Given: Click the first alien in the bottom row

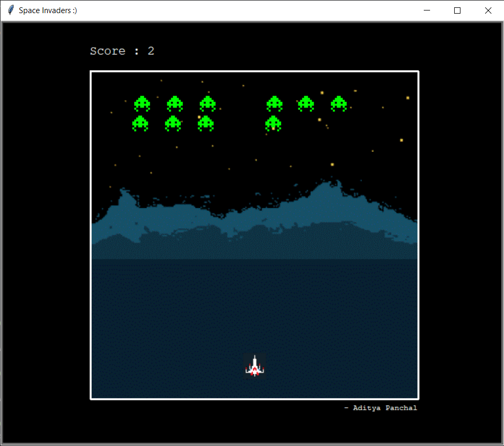Looking at the screenshot, I should tap(140, 123).
